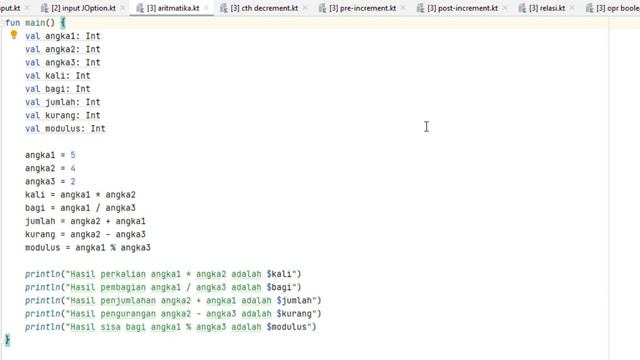
Task: Click the closing brace of main function
Action: [x=7, y=340]
